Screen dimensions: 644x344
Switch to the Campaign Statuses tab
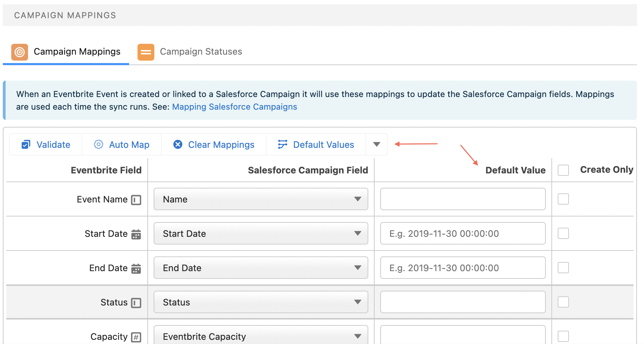[x=201, y=52]
